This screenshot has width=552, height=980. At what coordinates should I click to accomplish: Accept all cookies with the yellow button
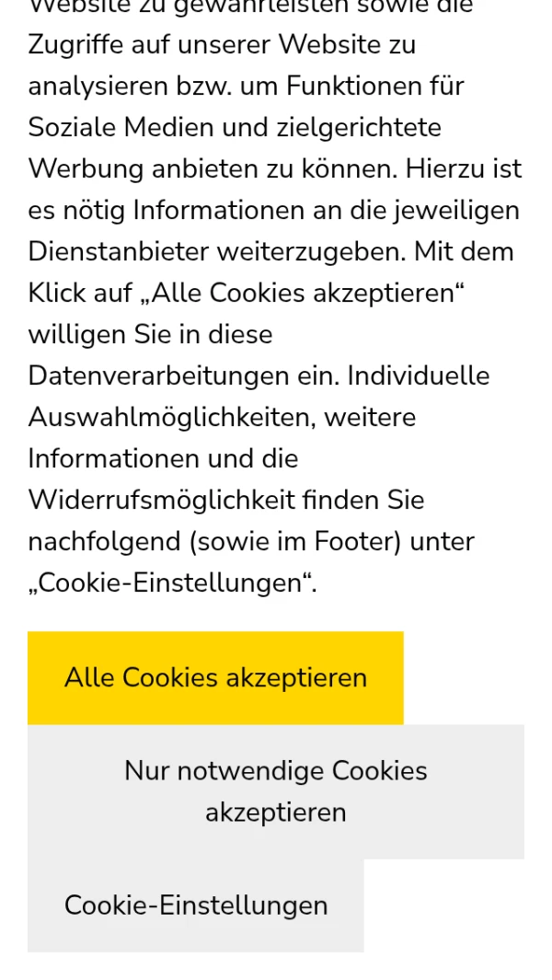[x=215, y=678]
